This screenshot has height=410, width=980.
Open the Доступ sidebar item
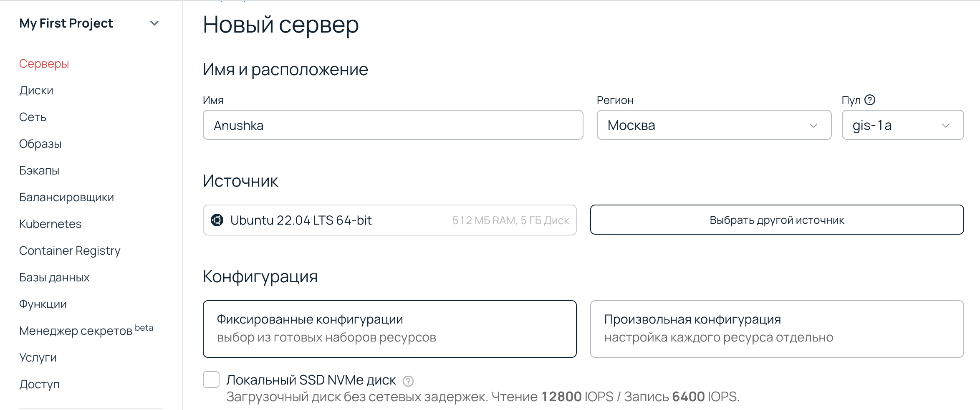pos(39,384)
